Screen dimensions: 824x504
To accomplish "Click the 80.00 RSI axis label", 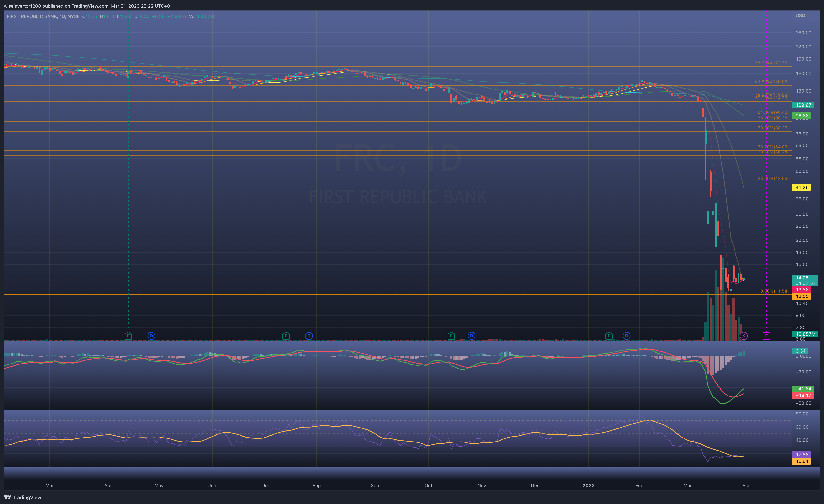I will (x=802, y=414).
